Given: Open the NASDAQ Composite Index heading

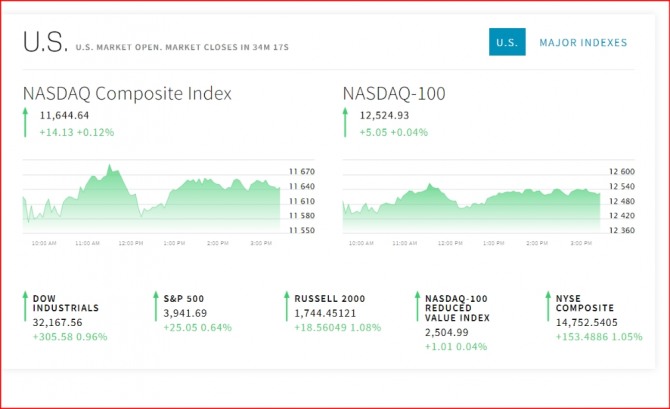Looking at the screenshot, I should point(127,94).
